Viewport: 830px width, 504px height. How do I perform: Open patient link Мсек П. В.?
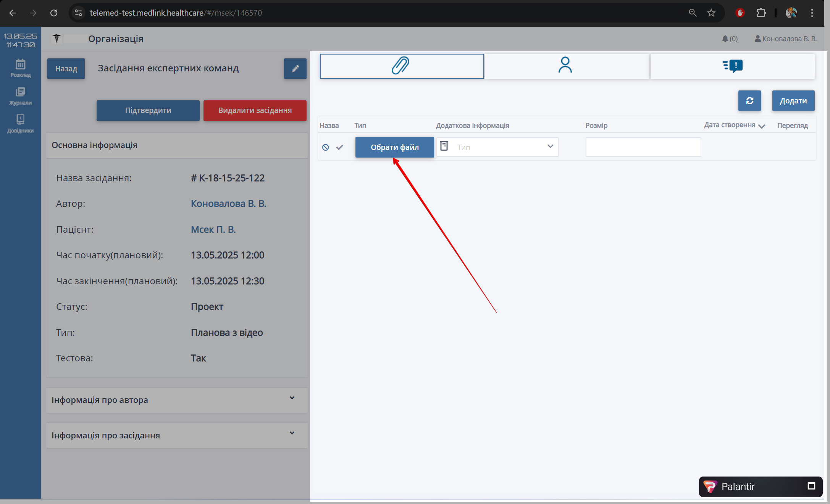pos(213,230)
